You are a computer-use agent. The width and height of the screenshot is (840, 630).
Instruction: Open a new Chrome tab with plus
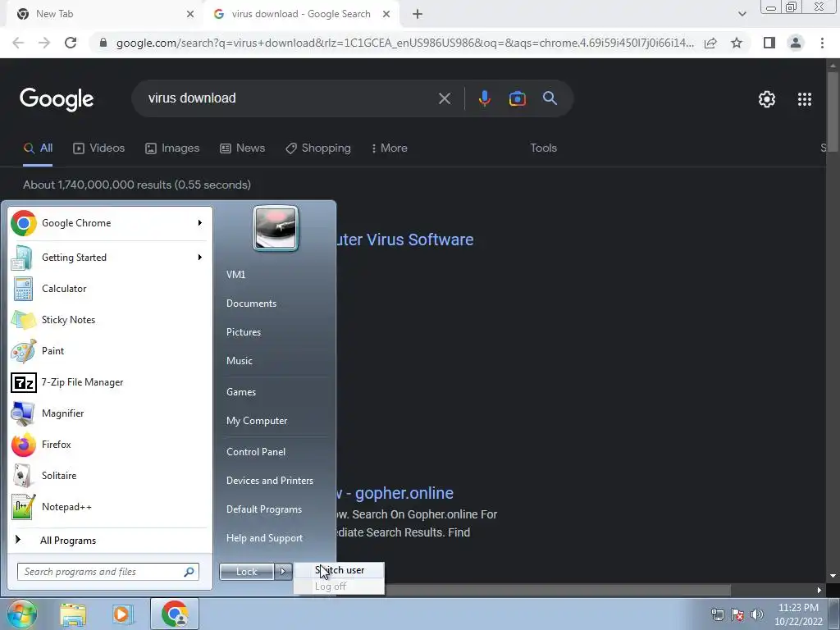pyautogui.click(x=418, y=14)
